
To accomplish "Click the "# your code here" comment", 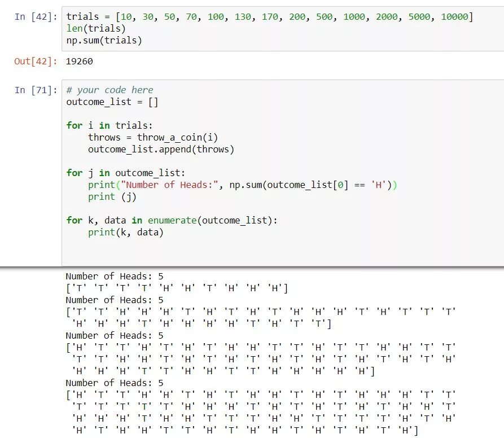I will click(109, 90).
